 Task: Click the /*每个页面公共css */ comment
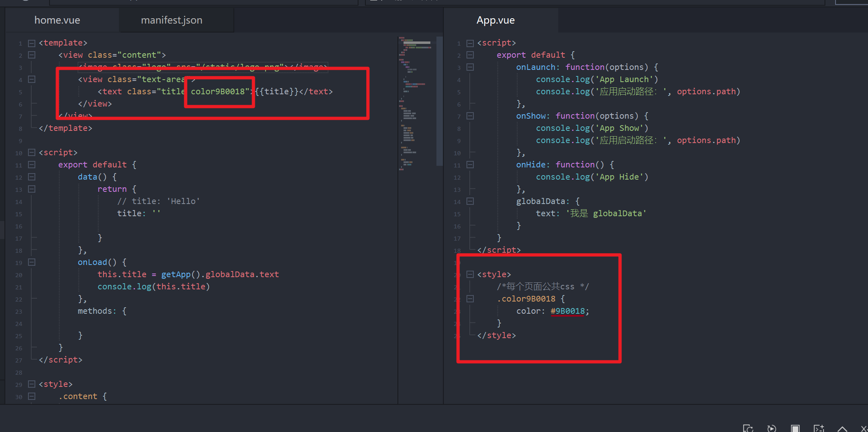tap(543, 287)
